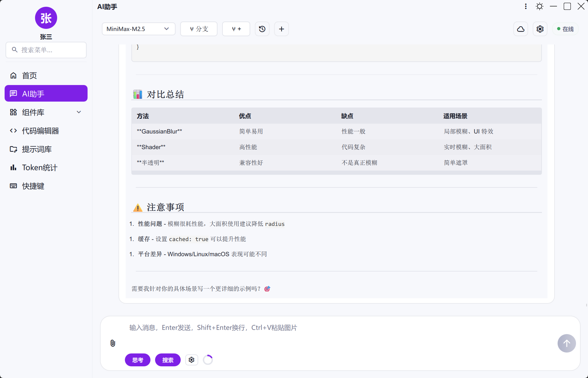Viewport: 588px width, 378px height.
Task: Click the 平台差异 list line
Action: 202,254
